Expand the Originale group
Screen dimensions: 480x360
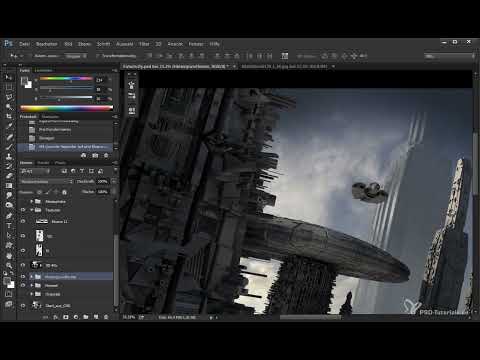click(x=32, y=294)
